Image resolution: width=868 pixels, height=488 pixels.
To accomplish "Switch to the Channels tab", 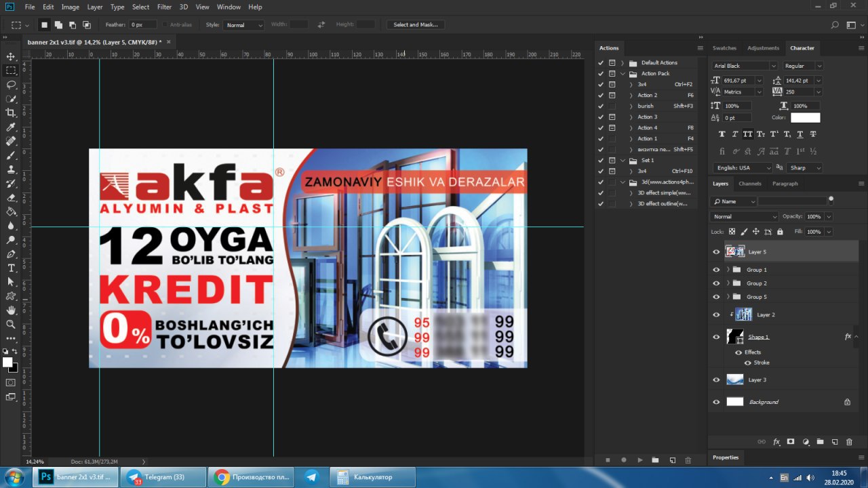I will point(750,184).
